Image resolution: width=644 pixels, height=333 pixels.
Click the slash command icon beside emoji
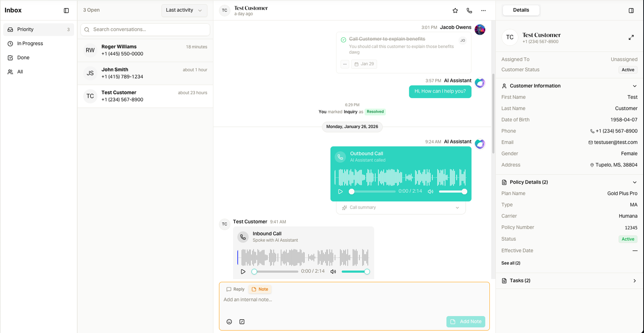click(242, 322)
